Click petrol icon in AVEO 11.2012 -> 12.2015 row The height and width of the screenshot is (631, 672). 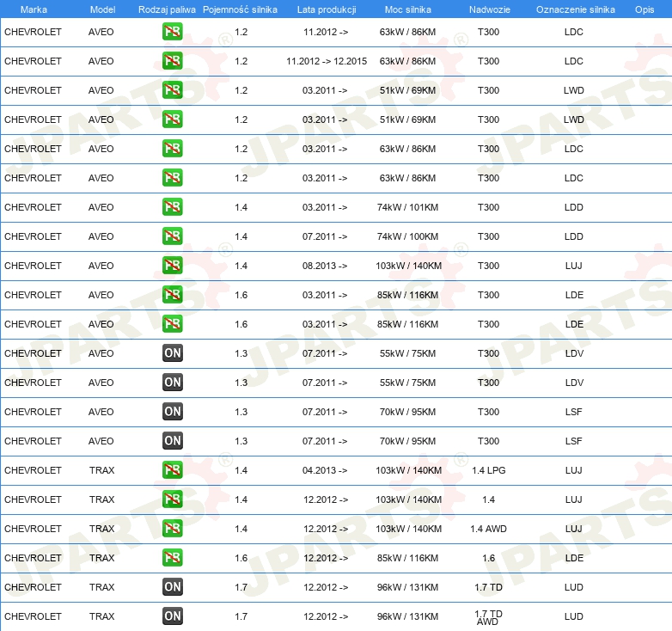pyautogui.click(x=173, y=61)
